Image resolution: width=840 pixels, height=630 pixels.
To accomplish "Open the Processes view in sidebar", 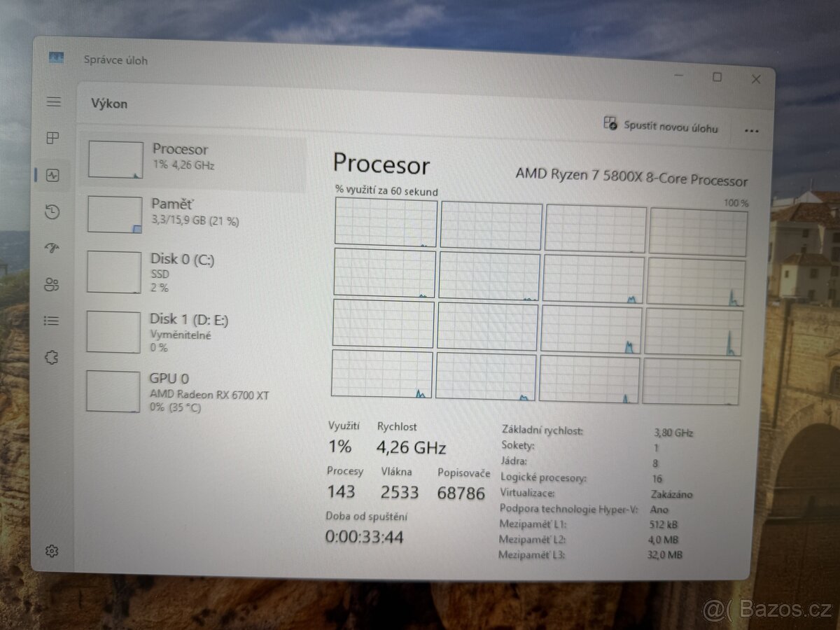I will tap(52, 138).
